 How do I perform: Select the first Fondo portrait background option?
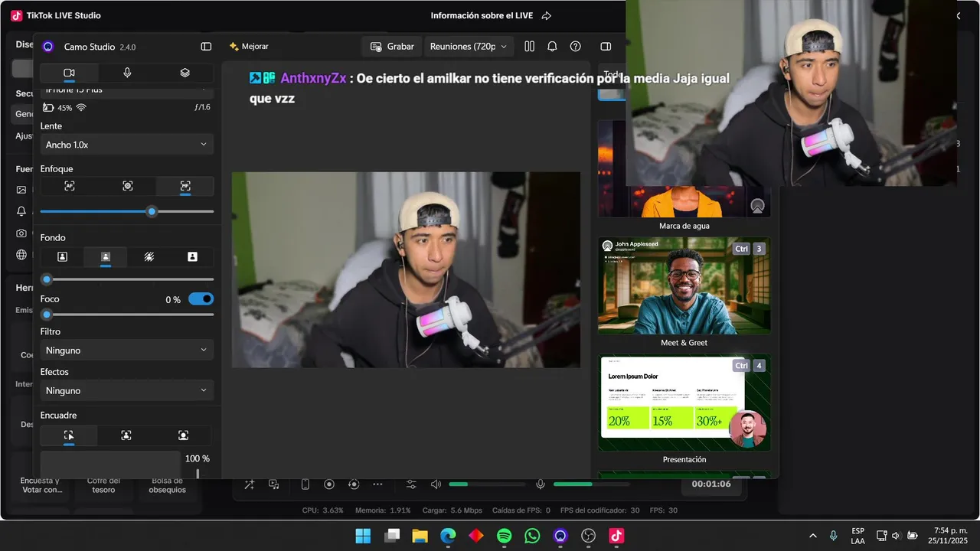point(62,257)
